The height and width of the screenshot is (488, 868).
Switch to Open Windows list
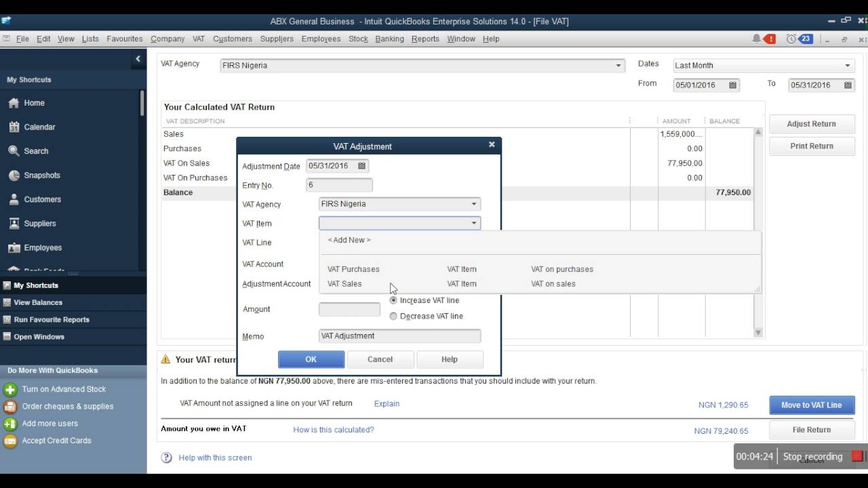39,337
